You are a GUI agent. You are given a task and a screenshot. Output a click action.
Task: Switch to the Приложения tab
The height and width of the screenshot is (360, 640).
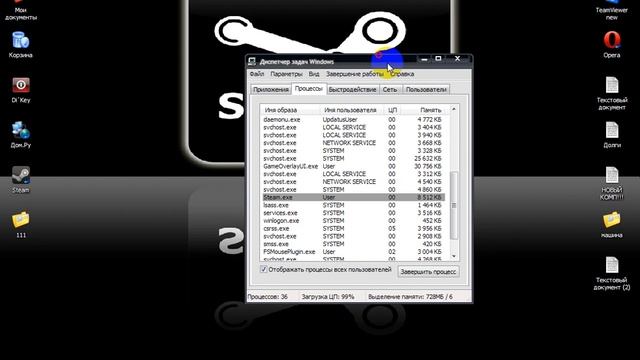271,89
